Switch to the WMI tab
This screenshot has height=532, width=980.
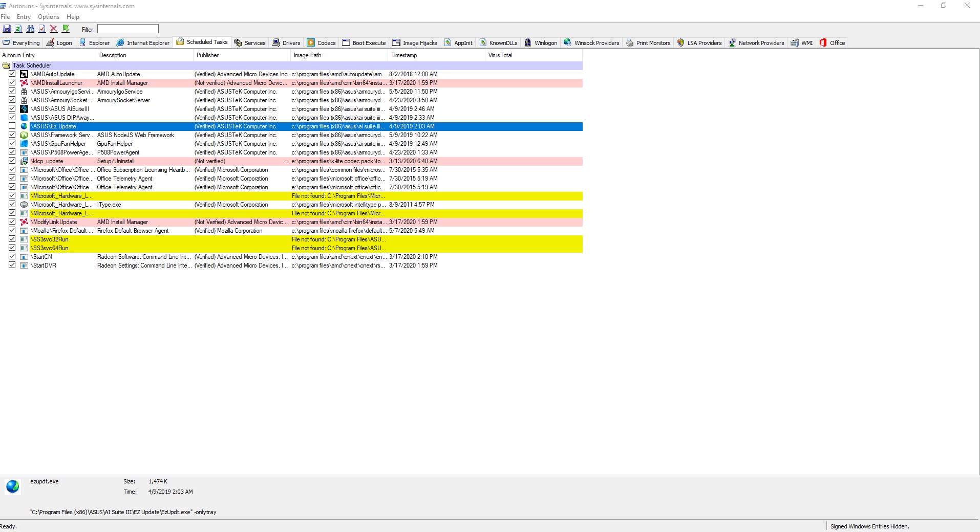click(802, 43)
